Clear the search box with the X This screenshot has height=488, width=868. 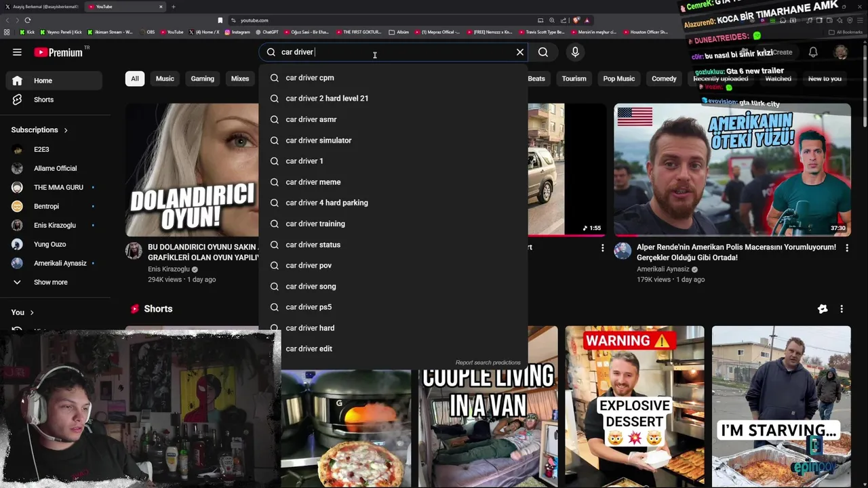(520, 52)
